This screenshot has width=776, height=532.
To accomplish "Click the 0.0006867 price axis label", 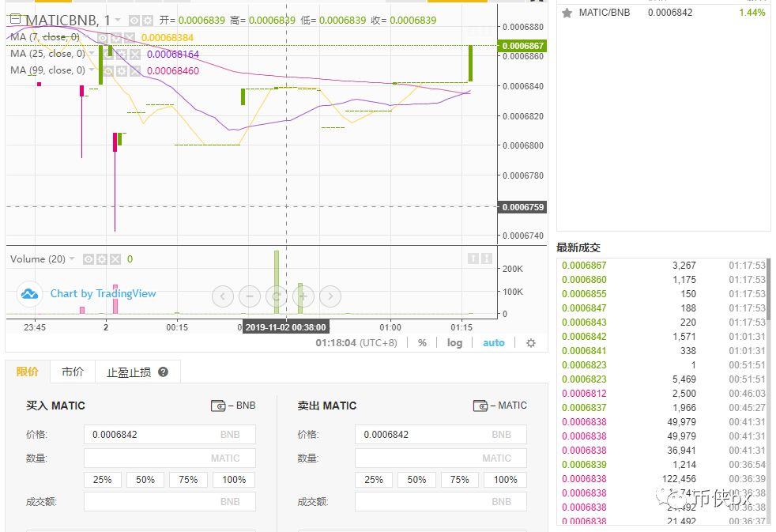I will (x=522, y=46).
